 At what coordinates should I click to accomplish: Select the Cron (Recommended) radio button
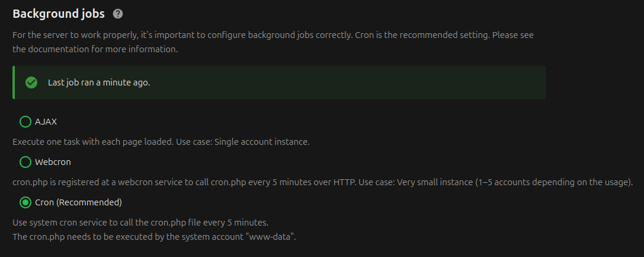25,202
